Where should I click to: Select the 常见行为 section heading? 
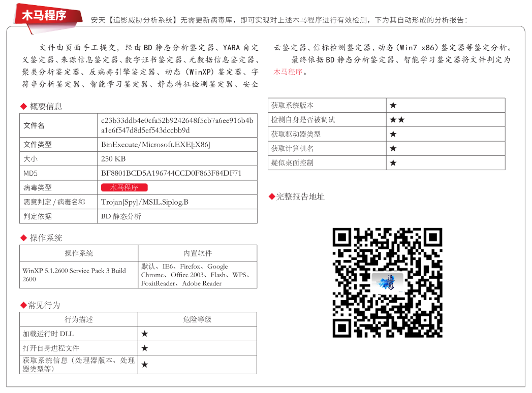pos(44,305)
